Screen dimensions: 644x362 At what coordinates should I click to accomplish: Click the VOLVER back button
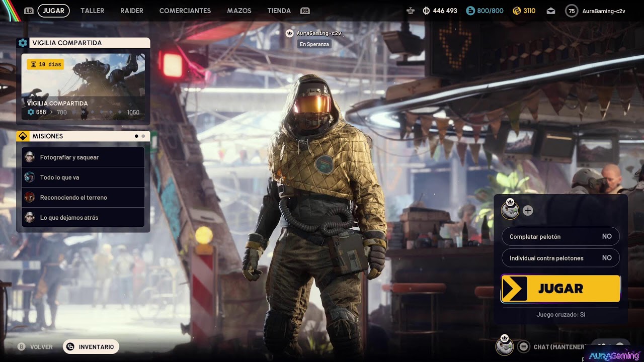(41, 347)
